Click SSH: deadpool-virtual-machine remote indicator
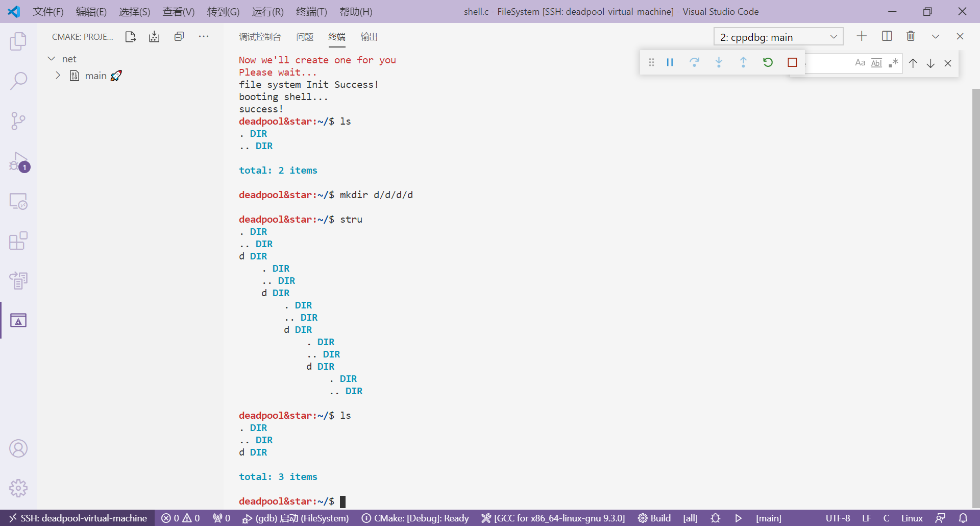The image size is (980, 526). coord(78,518)
